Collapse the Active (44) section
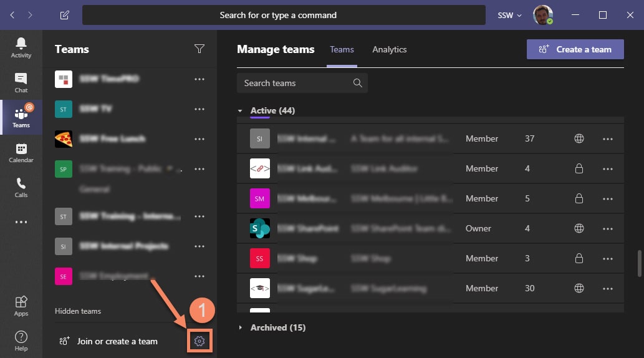644x358 pixels. (x=241, y=111)
